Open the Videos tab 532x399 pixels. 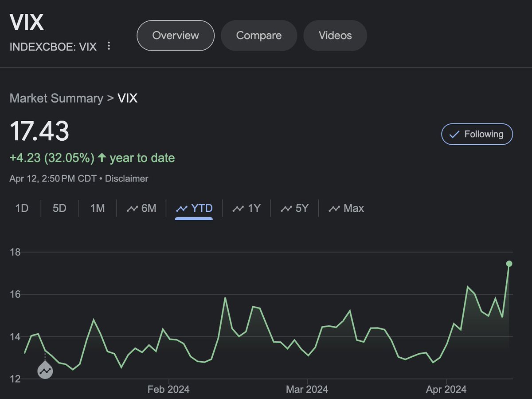pyautogui.click(x=335, y=36)
